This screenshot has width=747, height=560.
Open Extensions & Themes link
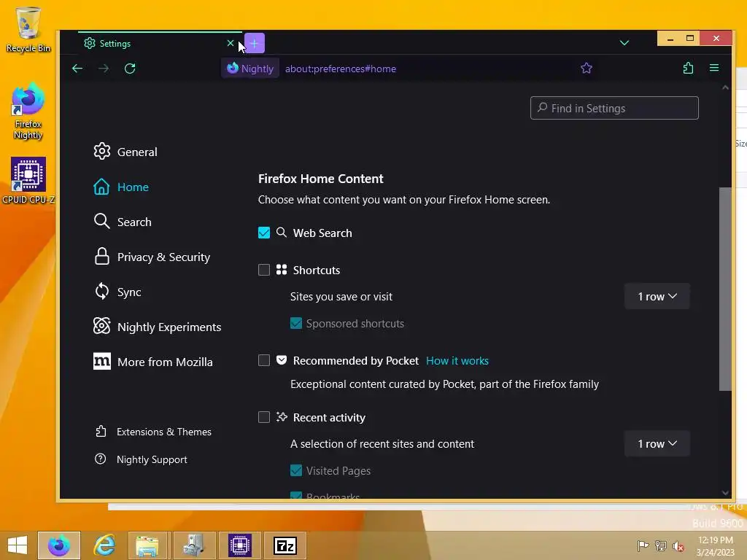(153, 432)
